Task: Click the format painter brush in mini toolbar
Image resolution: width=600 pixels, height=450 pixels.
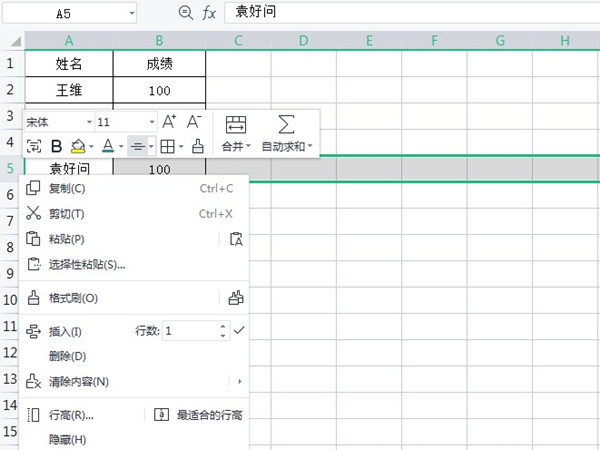Action: click(x=197, y=146)
